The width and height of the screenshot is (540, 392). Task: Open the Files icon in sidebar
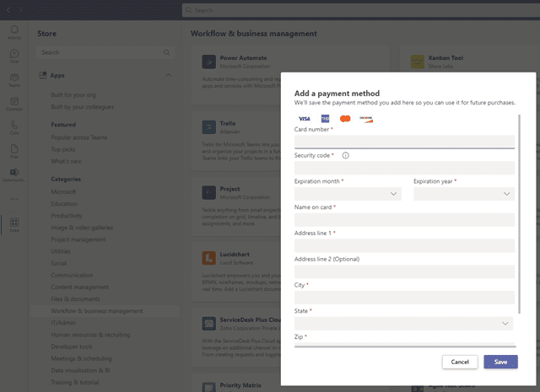pyautogui.click(x=14, y=151)
